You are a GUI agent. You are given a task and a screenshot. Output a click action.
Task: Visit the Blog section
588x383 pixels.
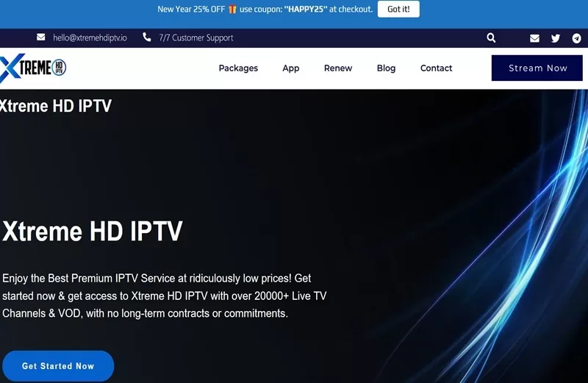[x=386, y=68]
